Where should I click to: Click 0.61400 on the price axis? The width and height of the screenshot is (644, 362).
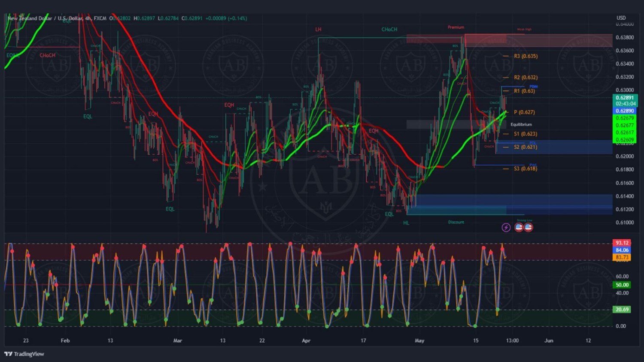pyautogui.click(x=625, y=196)
